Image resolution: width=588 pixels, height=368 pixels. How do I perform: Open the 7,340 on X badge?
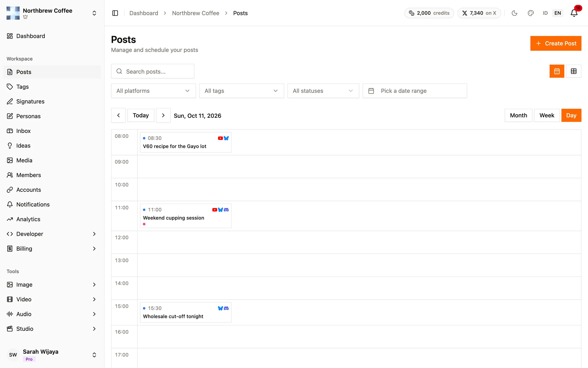click(x=479, y=13)
